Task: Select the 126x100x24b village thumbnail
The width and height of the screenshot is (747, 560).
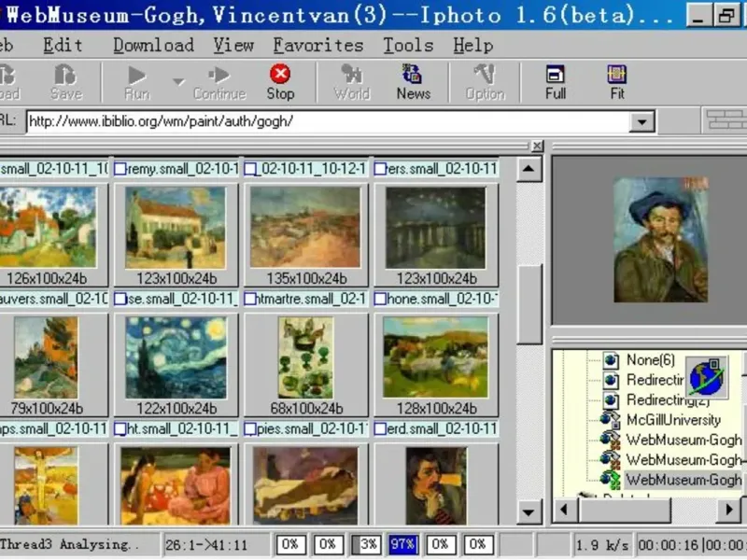Action: [48, 227]
